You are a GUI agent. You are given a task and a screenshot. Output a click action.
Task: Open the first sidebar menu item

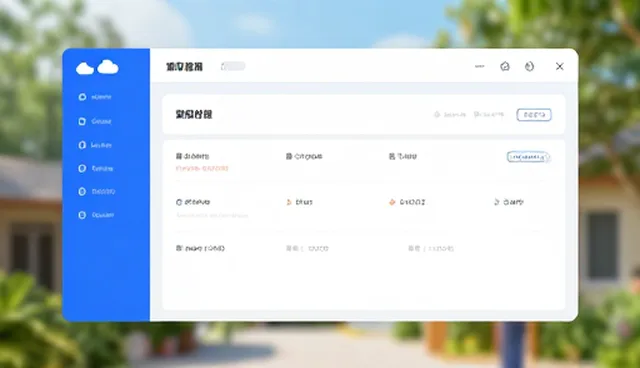pos(95,97)
